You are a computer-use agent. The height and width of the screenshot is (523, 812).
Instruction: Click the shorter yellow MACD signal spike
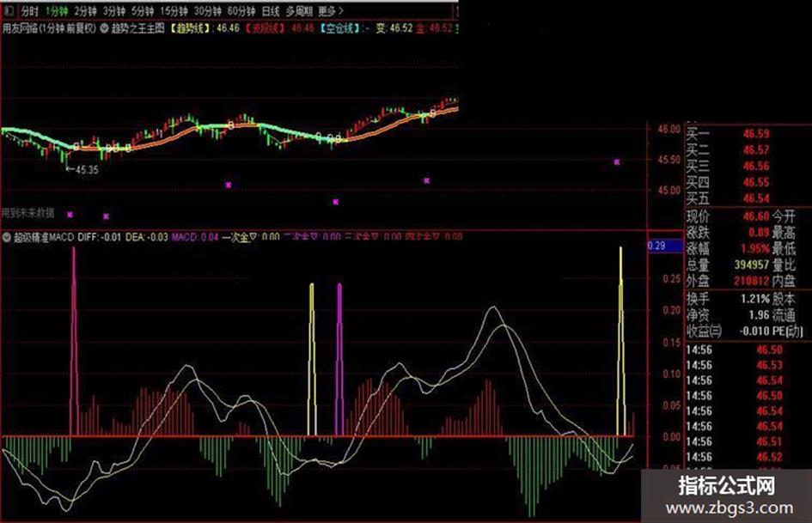[312, 360]
